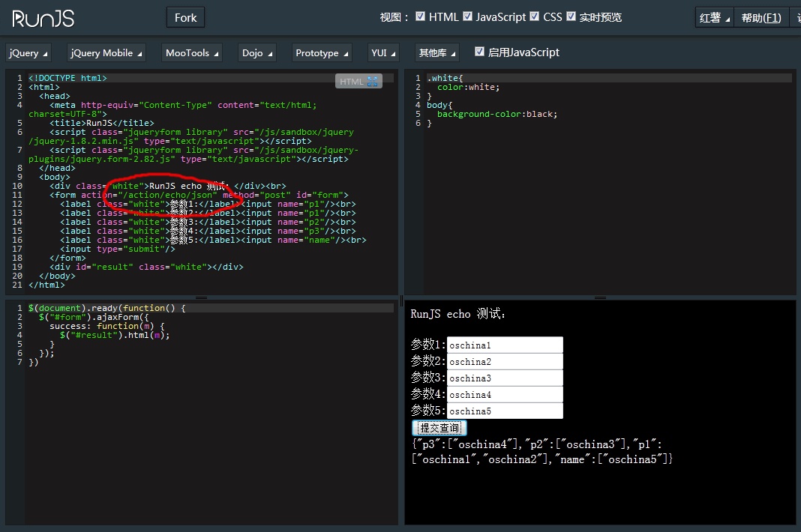Click the vertical splitter between JavaScript and preview
This screenshot has width=801, height=532.
pos(401,300)
